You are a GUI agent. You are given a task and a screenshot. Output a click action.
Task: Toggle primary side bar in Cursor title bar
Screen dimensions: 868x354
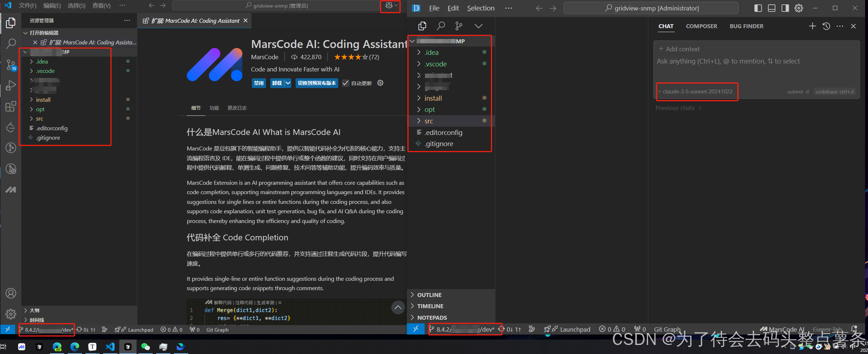(x=758, y=8)
